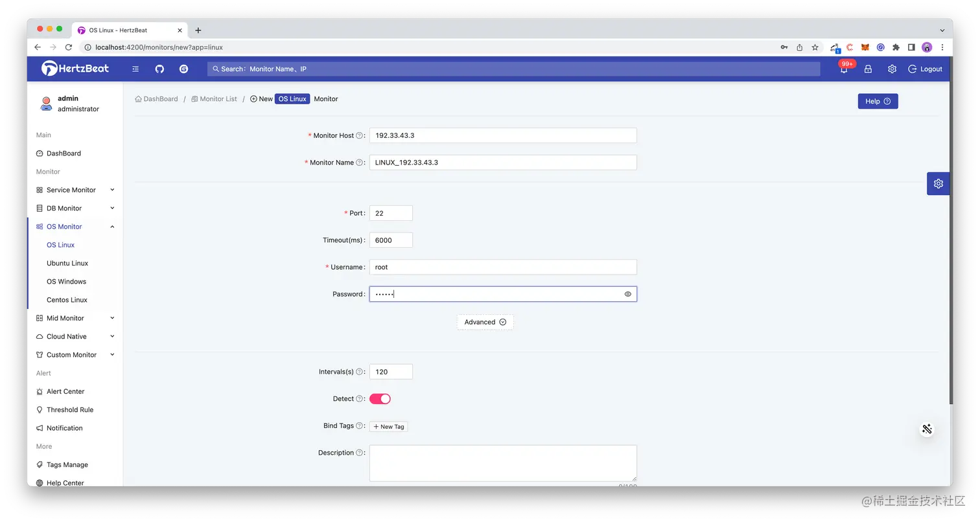Toggle the Detect switch

tap(380, 399)
